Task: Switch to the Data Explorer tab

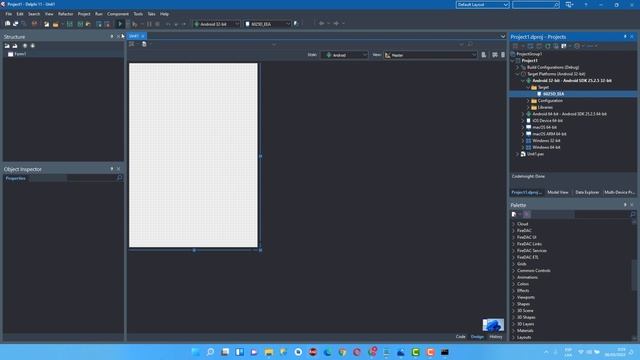Action: click(587, 192)
